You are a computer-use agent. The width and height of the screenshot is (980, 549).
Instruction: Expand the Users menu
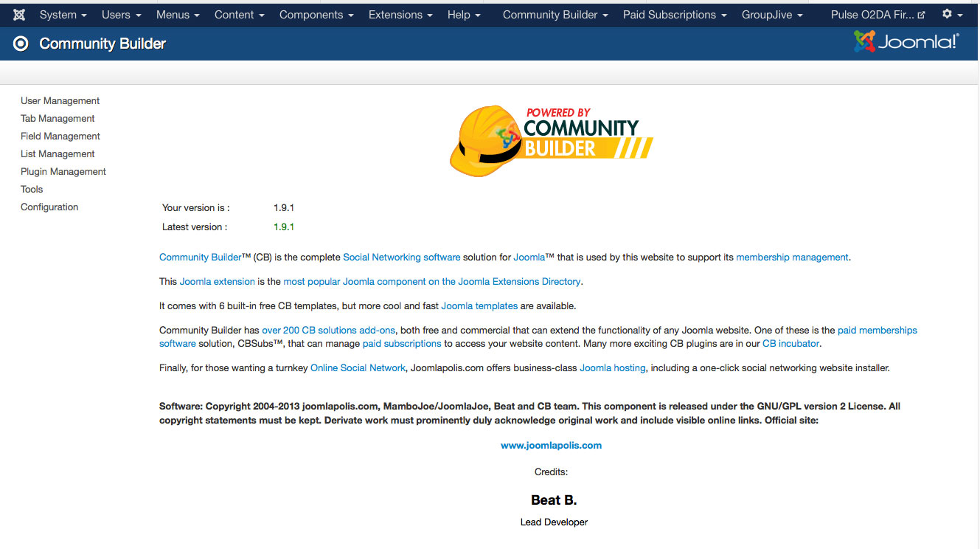click(122, 15)
